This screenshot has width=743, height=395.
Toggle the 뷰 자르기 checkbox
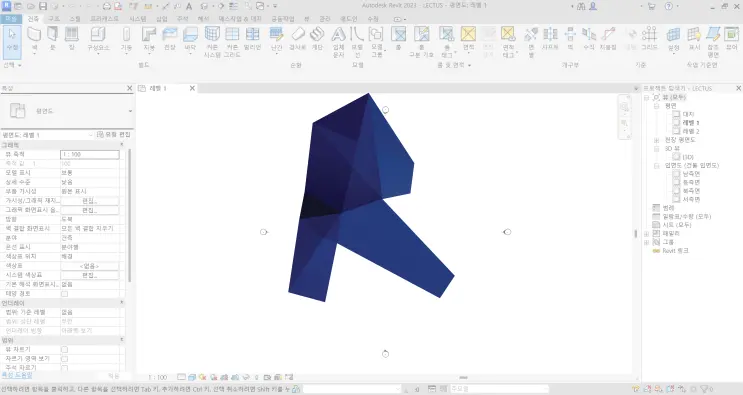(x=64, y=350)
